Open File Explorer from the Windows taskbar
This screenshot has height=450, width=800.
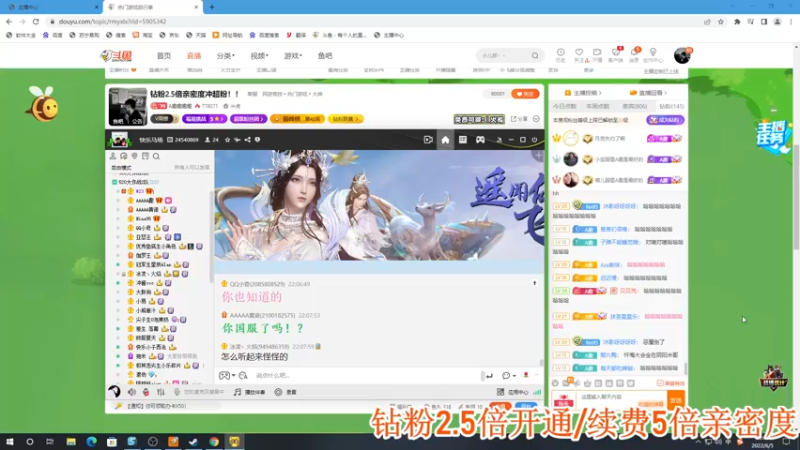pos(71,442)
